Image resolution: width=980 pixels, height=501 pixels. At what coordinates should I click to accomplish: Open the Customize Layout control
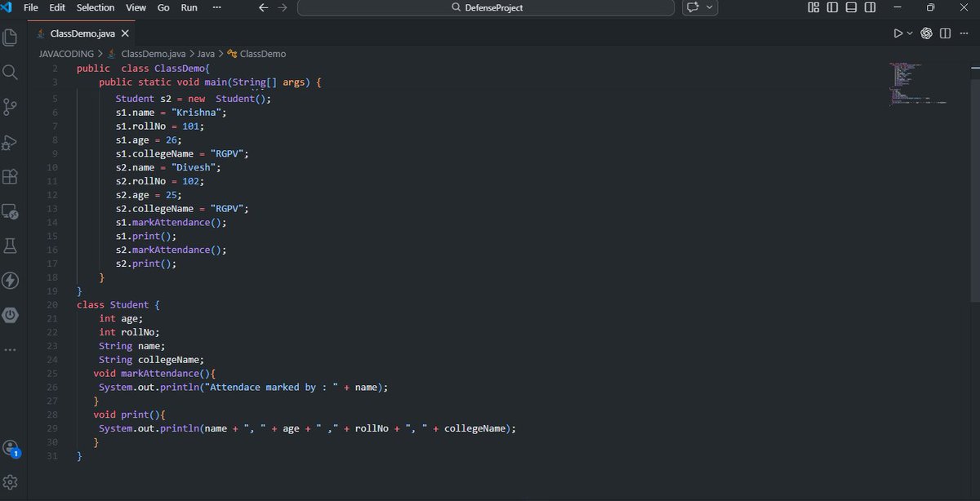coord(813,7)
